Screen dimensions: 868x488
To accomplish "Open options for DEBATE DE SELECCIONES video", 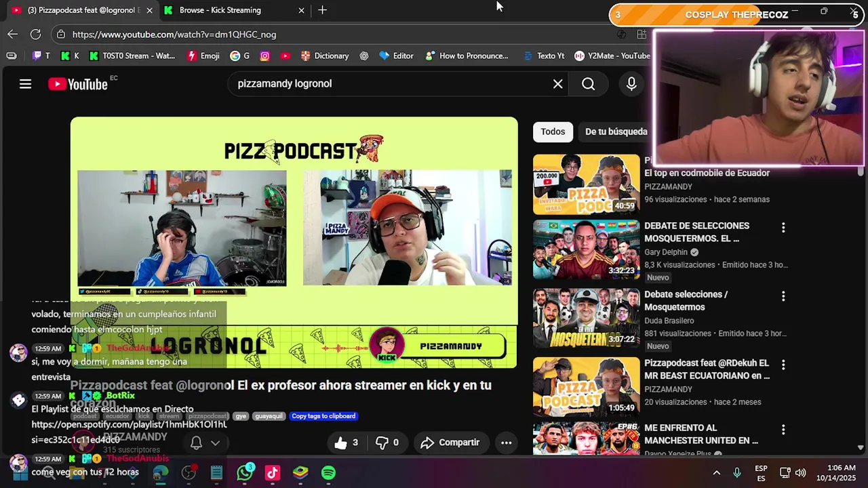I will click(783, 228).
